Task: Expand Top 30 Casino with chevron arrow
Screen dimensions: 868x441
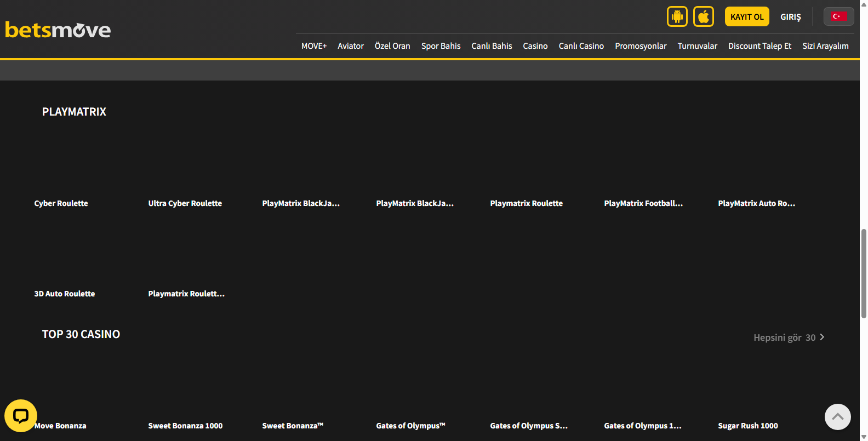Action: tap(822, 337)
